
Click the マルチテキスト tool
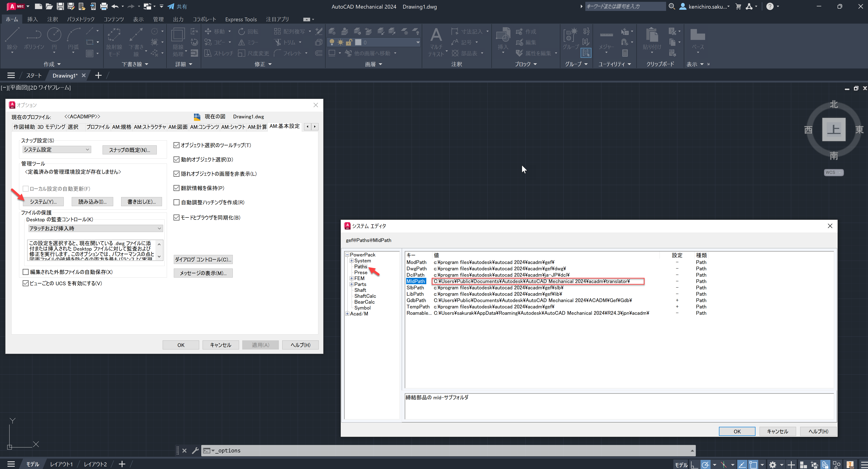(x=436, y=42)
